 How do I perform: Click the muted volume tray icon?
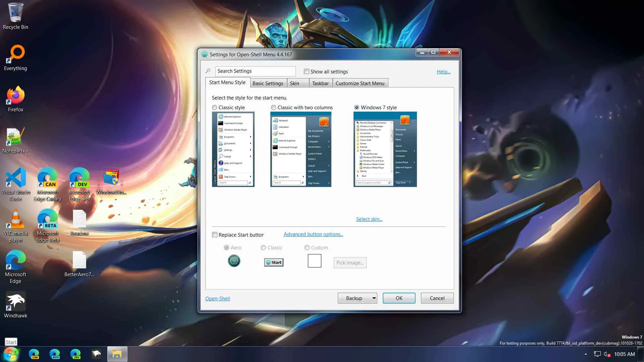click(x=607, y=354)
